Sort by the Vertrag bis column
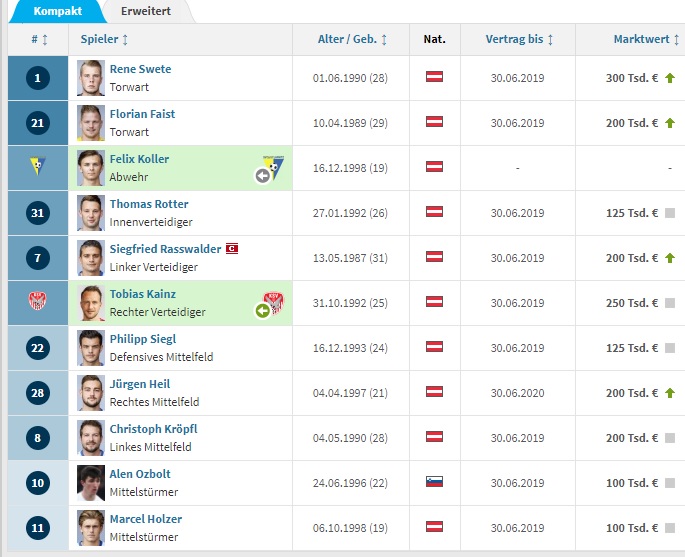The height and width of the screenshot is (557, 685). 519,39
